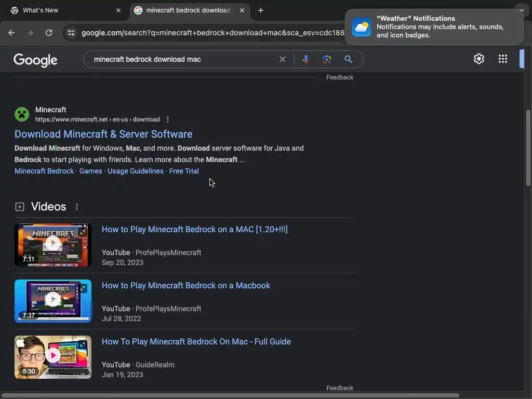Open the Free Trial sitelink
Screen dimensions: 532x399
pyautogui.click(x=184, y=171)
